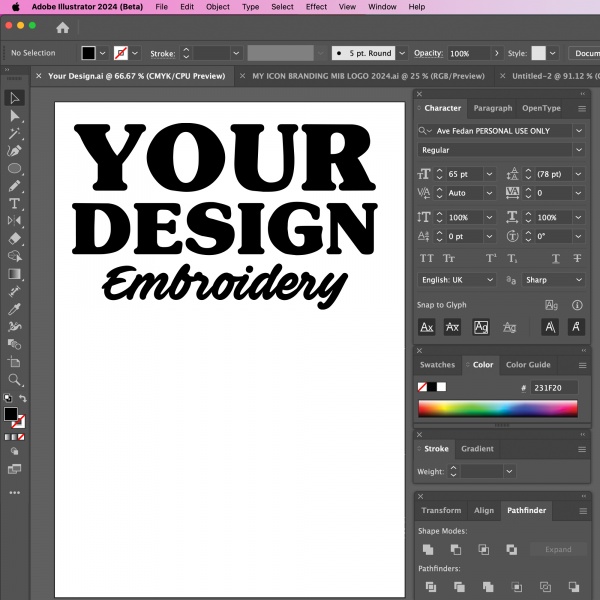Go to Illustrator Home screen
The width and height of the screenshot is (600, 600).
tap(62, 28)
